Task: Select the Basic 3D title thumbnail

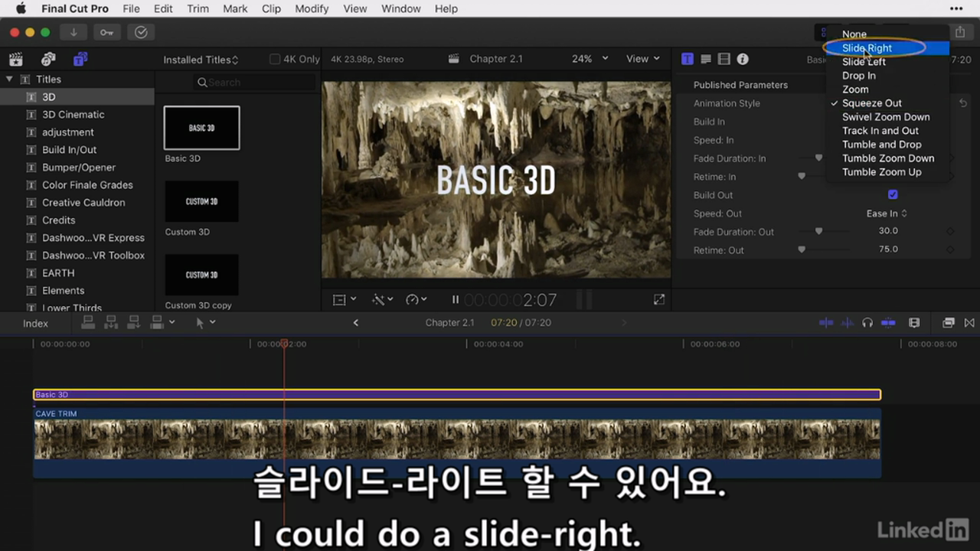Action: coord(201,128)
